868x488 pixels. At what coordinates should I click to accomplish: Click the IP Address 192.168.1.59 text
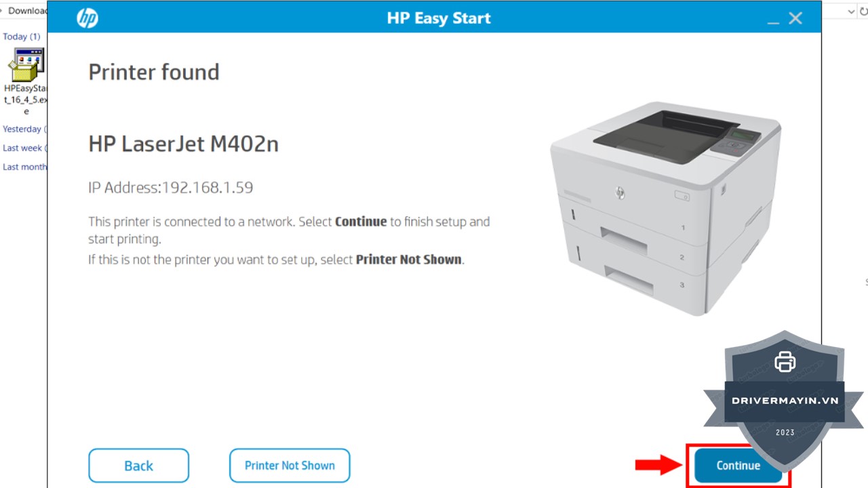tap(171, 188)
